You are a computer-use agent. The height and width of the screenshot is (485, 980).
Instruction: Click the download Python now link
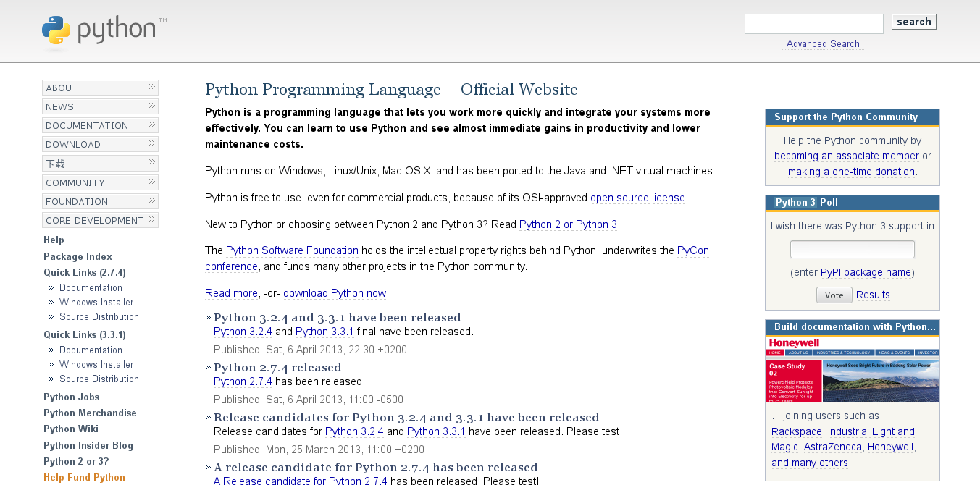click(x=335, y=293)
